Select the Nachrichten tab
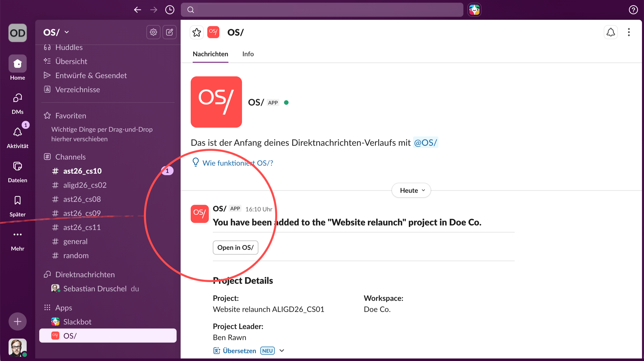This screenshot has height=361, width=644. coord(210,54)
